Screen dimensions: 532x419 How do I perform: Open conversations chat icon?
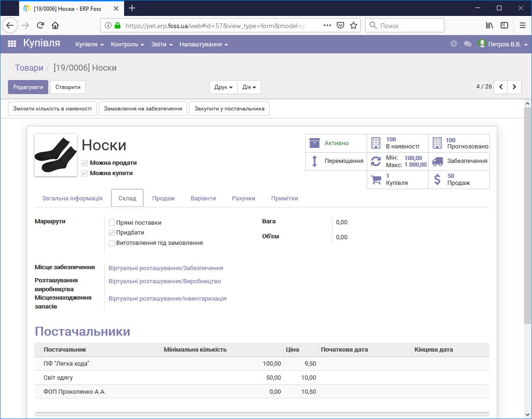467,44
